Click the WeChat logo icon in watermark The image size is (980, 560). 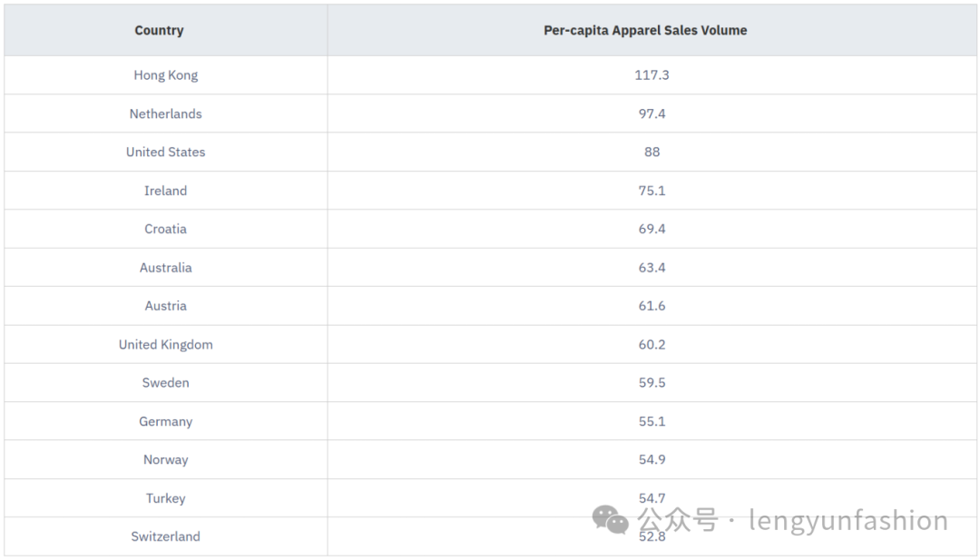pos(610,520)
